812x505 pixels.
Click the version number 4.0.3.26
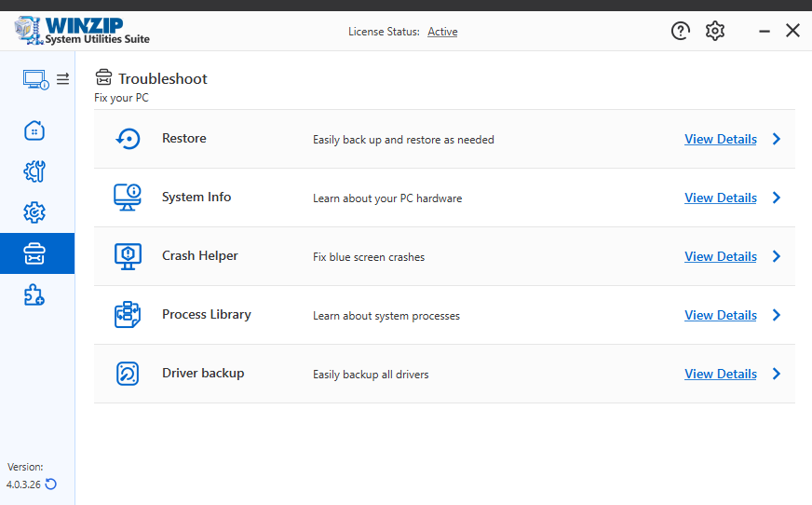[23, 485]
